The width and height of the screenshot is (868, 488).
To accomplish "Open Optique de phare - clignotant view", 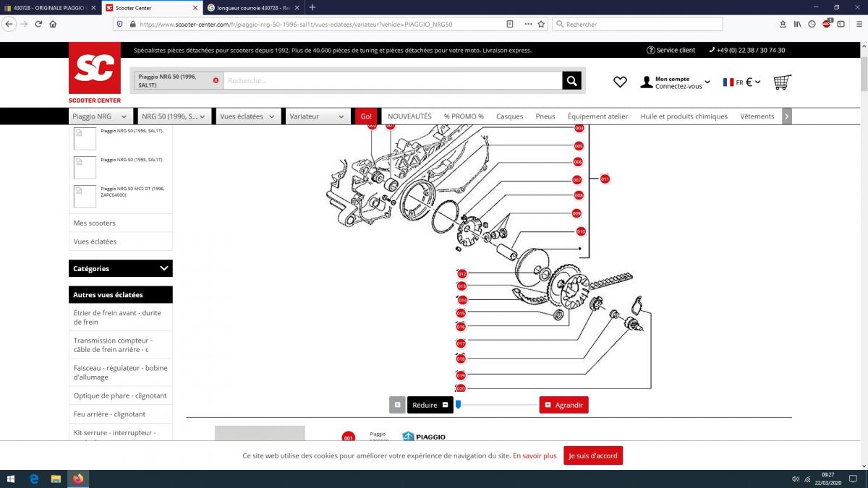I will [121, 395].
